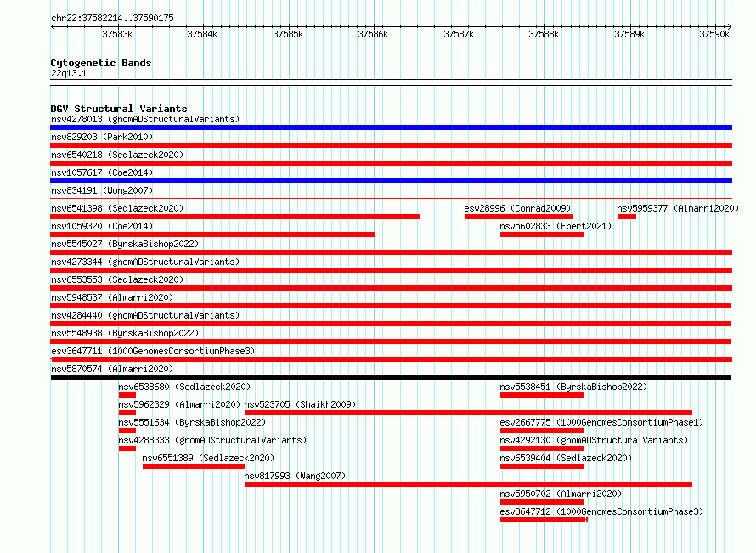
Task: Click esv28996 (Conrad2009) label
Action: [517, 208]
